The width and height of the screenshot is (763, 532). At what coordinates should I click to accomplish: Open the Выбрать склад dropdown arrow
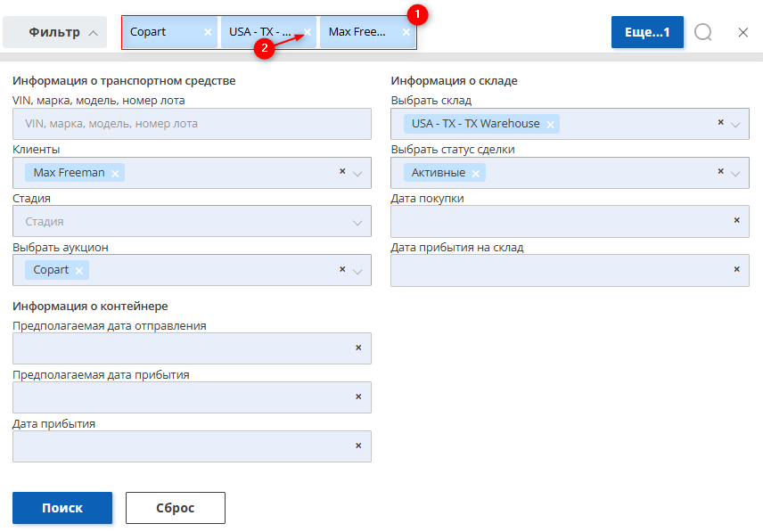click(x=735, y=125)
